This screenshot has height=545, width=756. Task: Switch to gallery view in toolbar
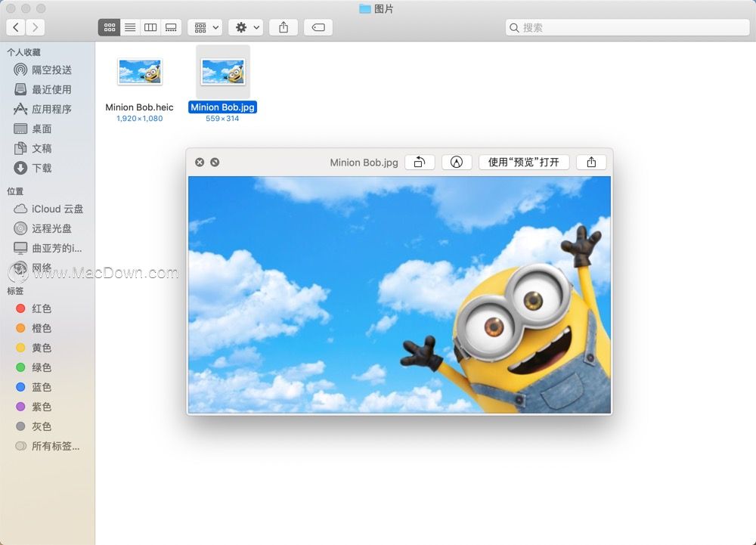click(171, 27)
